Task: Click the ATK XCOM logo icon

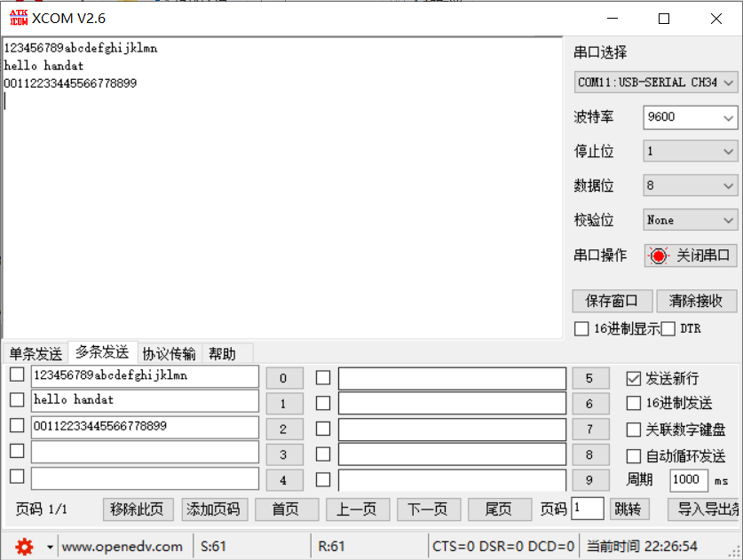Action: click(19, 18)
